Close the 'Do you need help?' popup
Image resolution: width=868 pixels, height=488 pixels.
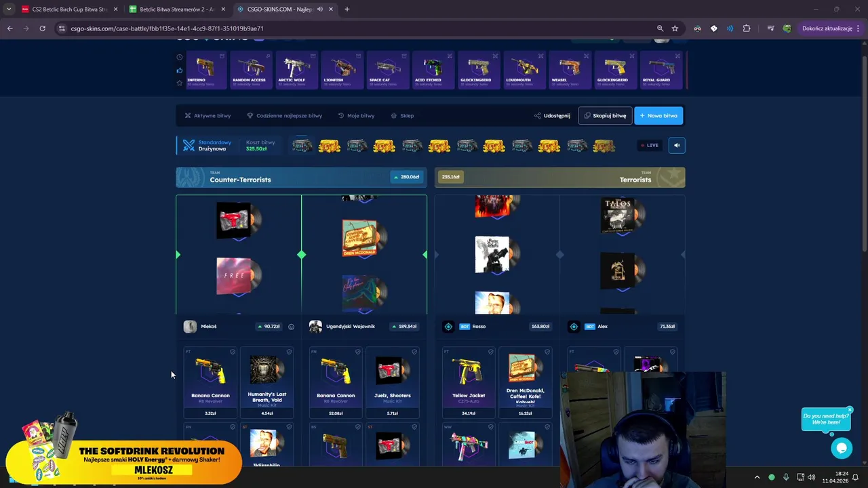(x=849, y=410)
